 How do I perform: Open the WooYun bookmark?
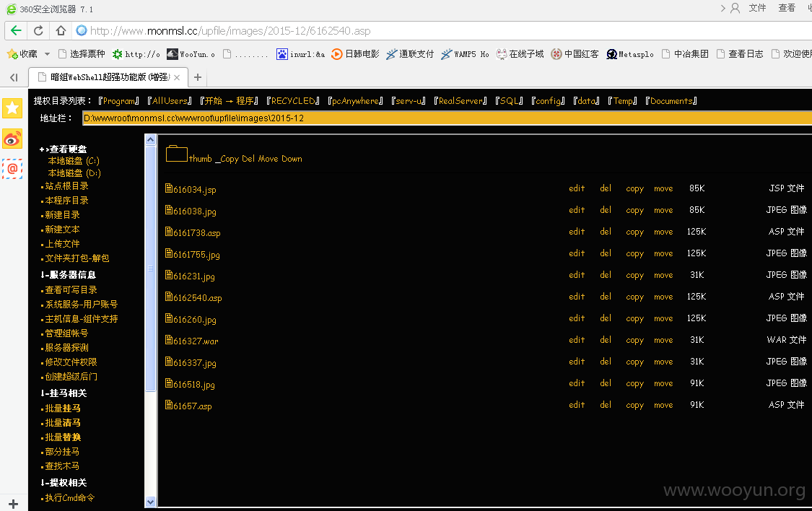(191, 54)
